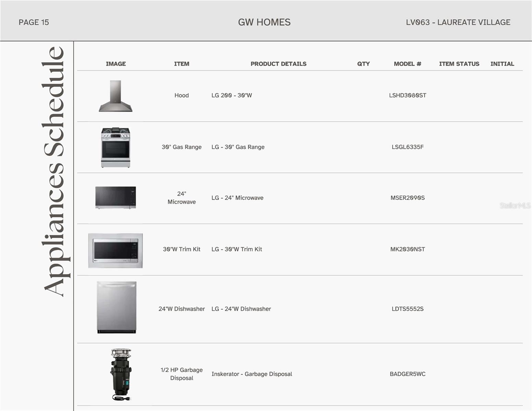
Task: Select the garbage disposal image
Action: pyautogui.click(x=121, y=374)
